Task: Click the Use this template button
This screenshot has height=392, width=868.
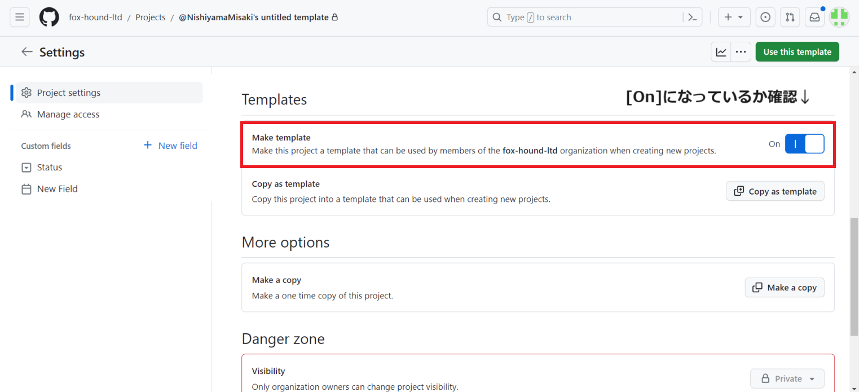Action: click(x=797, y=52)
